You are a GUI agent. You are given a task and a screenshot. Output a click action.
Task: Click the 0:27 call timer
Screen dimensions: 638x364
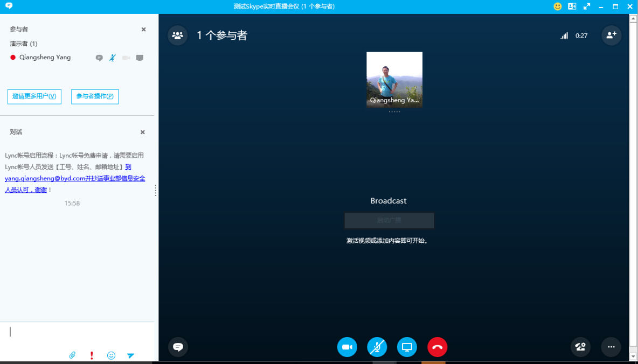581,36
